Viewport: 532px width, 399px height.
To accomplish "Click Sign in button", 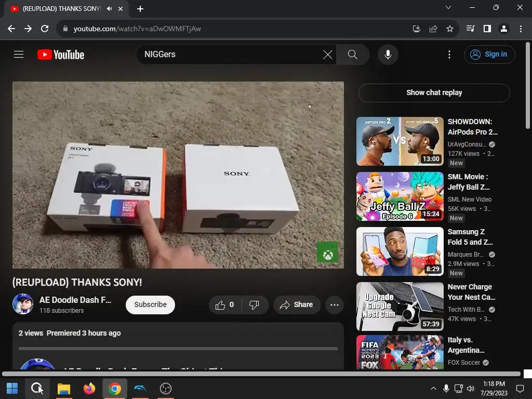I will point(489,54).
